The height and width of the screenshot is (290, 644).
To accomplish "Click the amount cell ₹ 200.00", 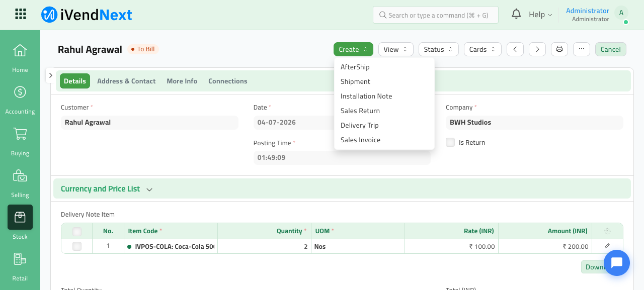I will (545, 246).
